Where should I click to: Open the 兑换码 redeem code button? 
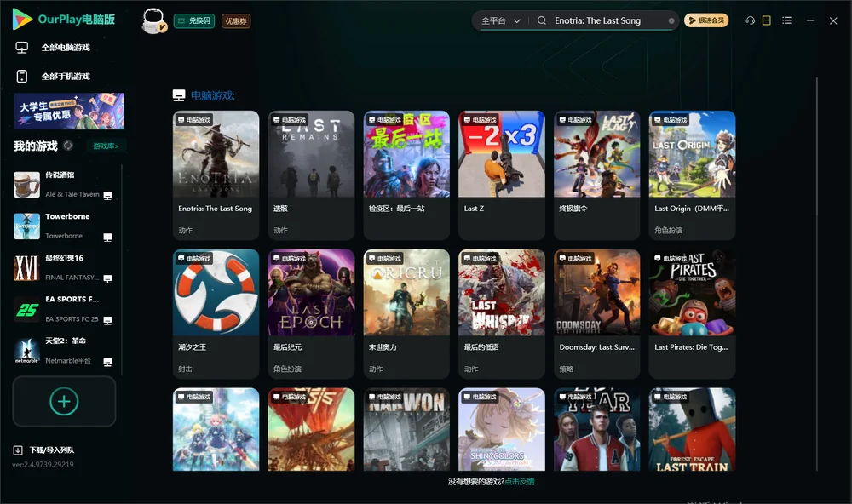tap(194, 20)
